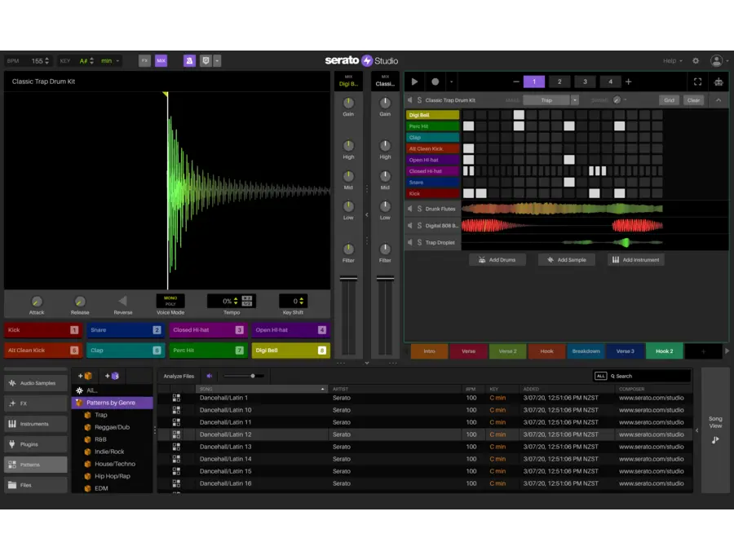Open the record options dropdown arrow

(x=451, y=82)
